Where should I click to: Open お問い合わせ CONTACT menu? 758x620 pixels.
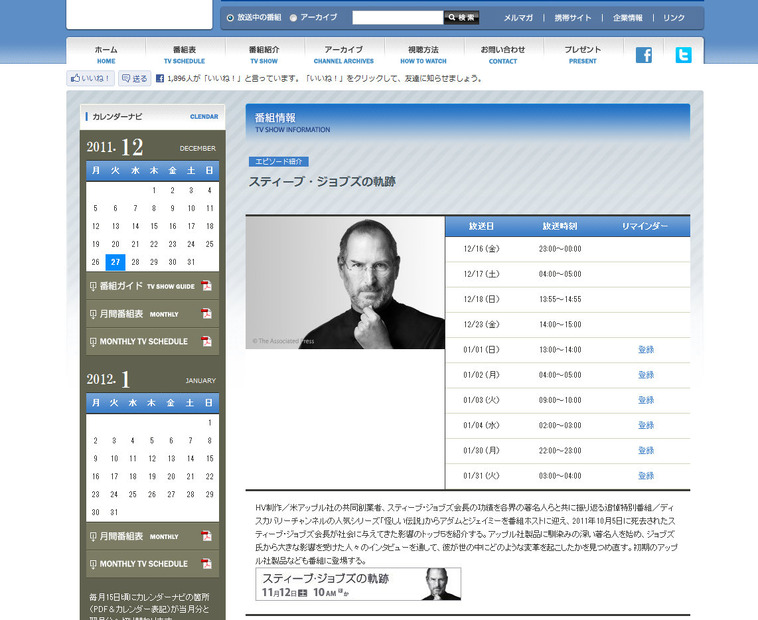click(503, 55)
